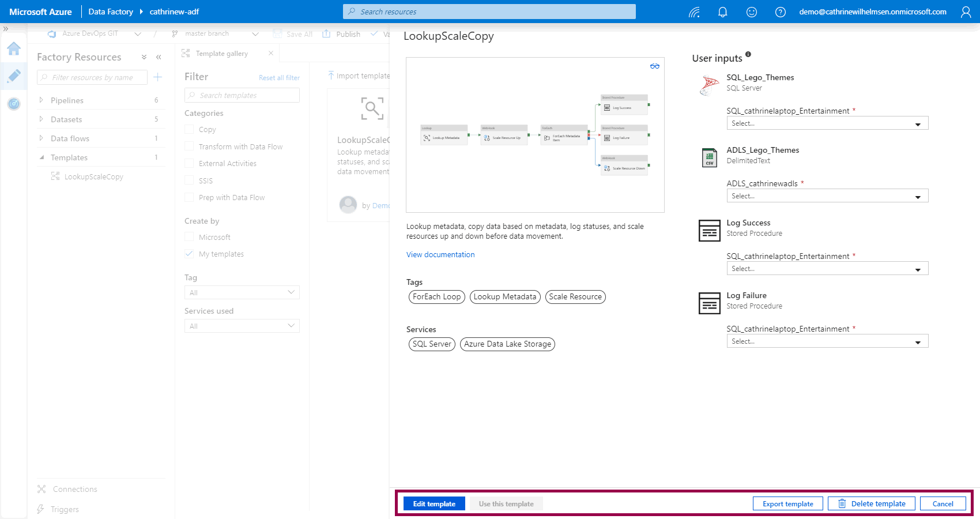Open the ADLS_cathrinewadls Select dropdown
The height and width of the screenshot is (519, 980).
[827, 196]
